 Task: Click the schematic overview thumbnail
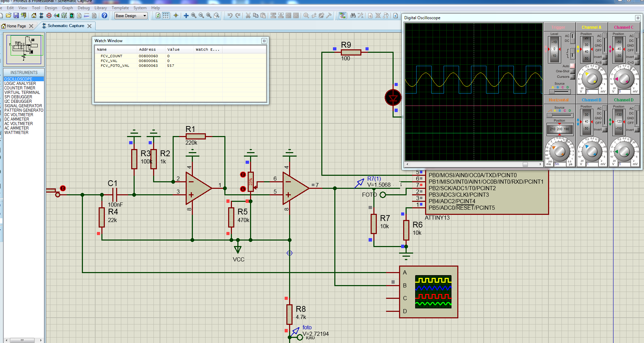[x=24, y=49]
